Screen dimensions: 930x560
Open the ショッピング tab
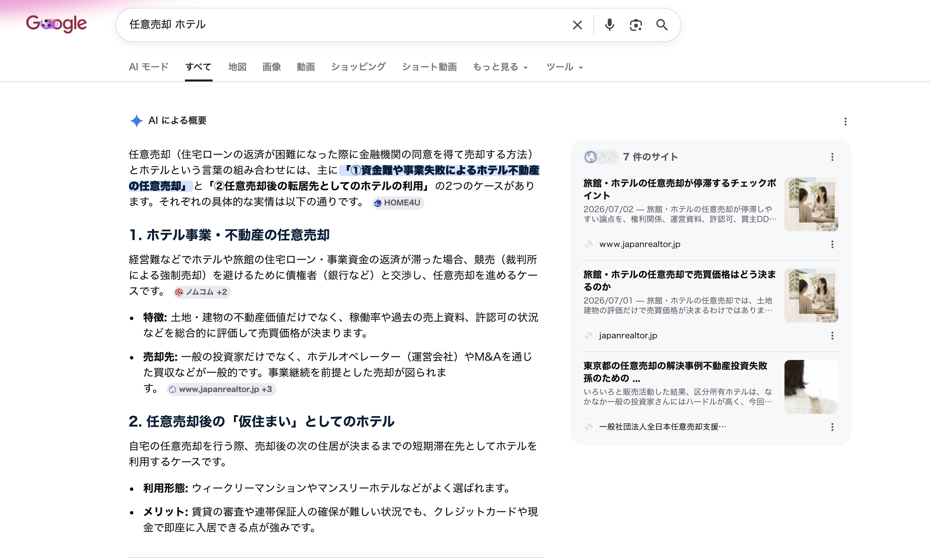pyautogui.click(x=358, y=67)
